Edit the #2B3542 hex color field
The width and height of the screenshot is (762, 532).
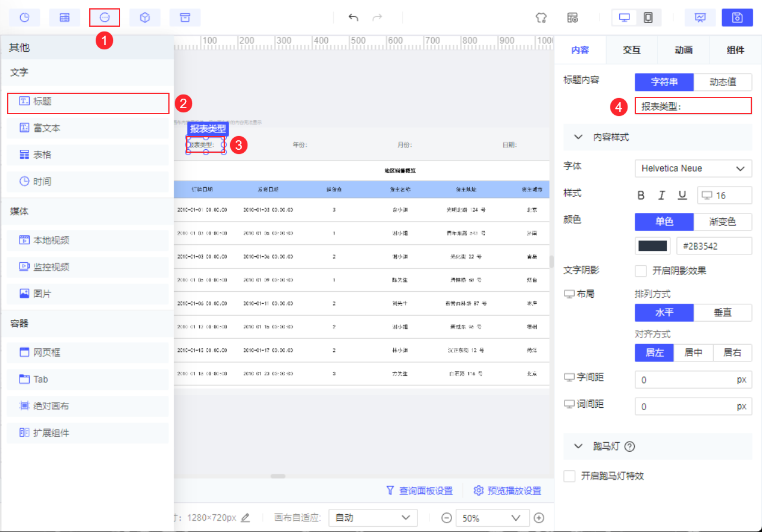[x=714, y=245]
